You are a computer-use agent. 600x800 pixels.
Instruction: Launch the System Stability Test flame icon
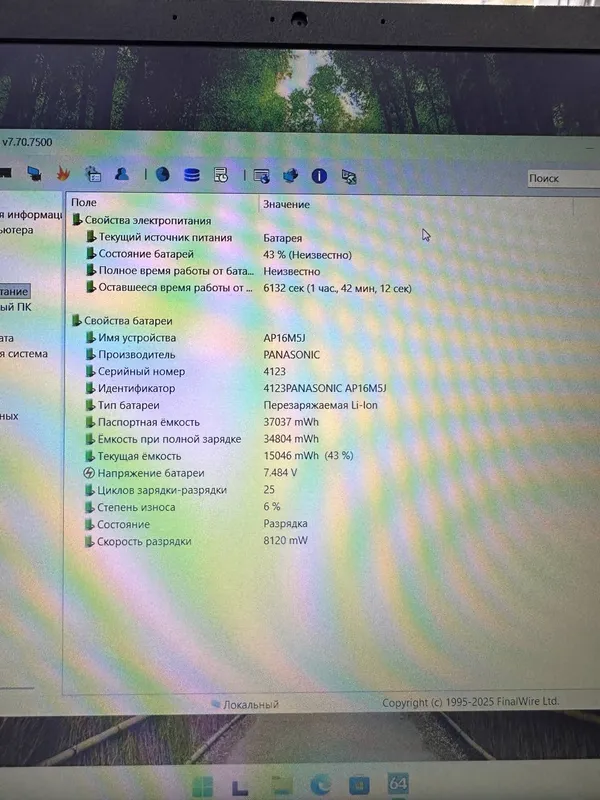tap(63, 174)
